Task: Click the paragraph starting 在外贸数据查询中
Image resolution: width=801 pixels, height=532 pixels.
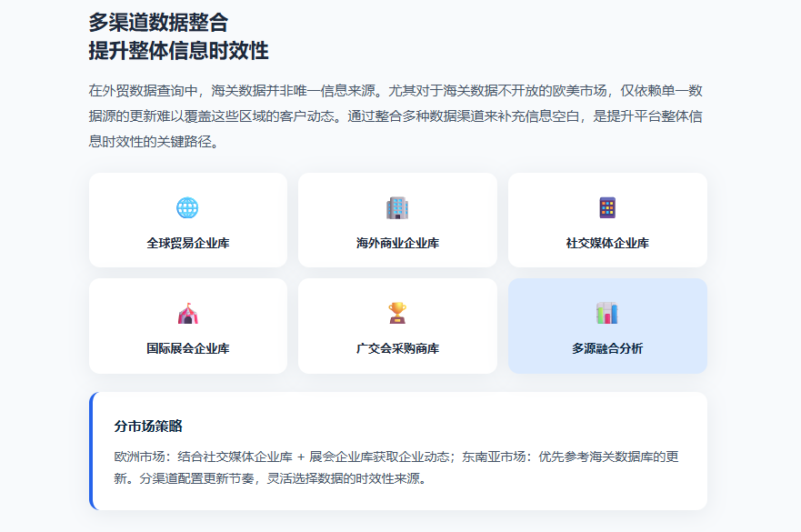Action: [x=395, y=116]
